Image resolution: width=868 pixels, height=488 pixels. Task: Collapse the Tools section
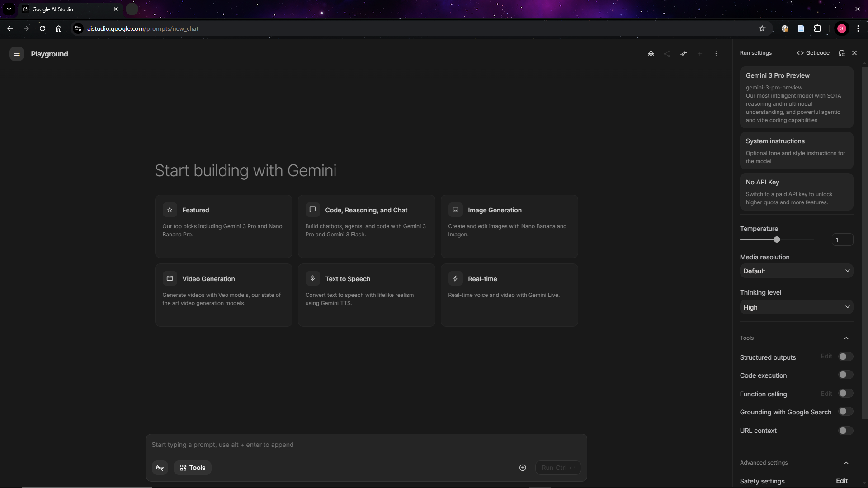pos(846,338)
